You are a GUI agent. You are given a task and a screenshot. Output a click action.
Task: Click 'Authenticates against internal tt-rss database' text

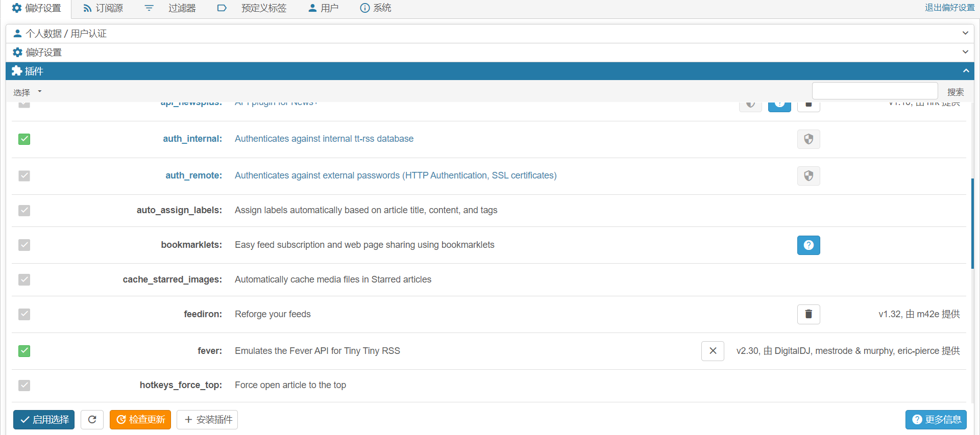(324, 139)
